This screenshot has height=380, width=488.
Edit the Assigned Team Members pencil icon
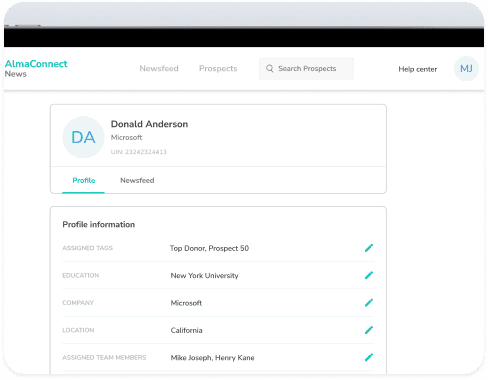pos(369,357)
